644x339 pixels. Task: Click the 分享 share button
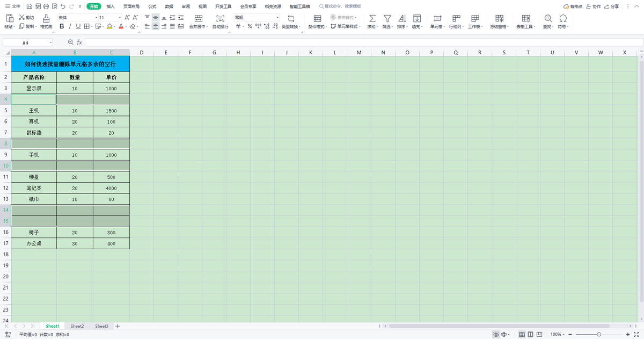tap(611, 6)
